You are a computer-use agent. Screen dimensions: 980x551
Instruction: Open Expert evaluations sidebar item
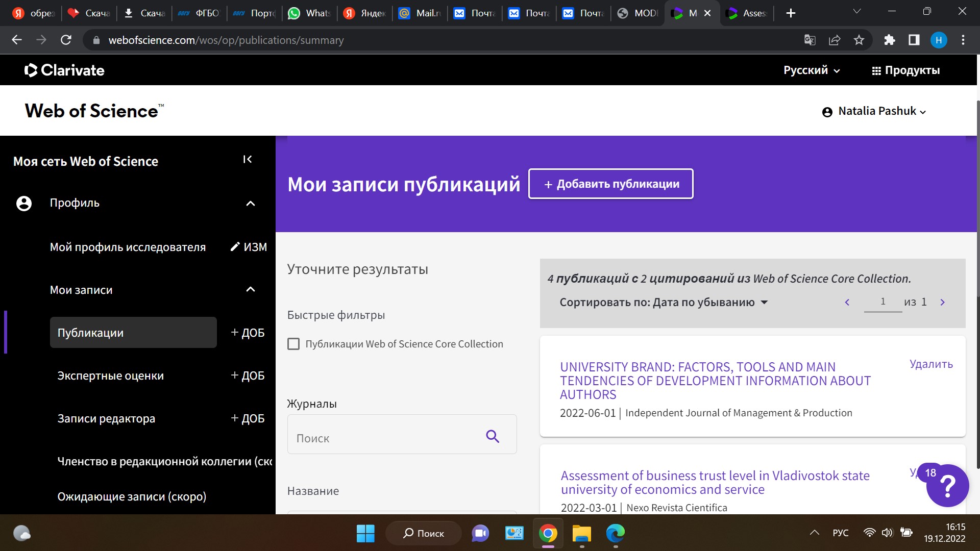tap(111, 375)
